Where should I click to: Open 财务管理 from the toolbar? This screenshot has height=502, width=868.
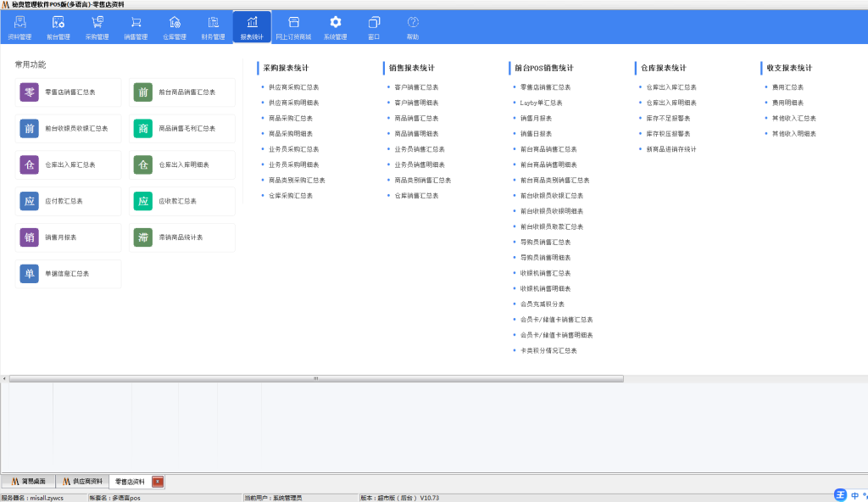click(x=213, y=27)
